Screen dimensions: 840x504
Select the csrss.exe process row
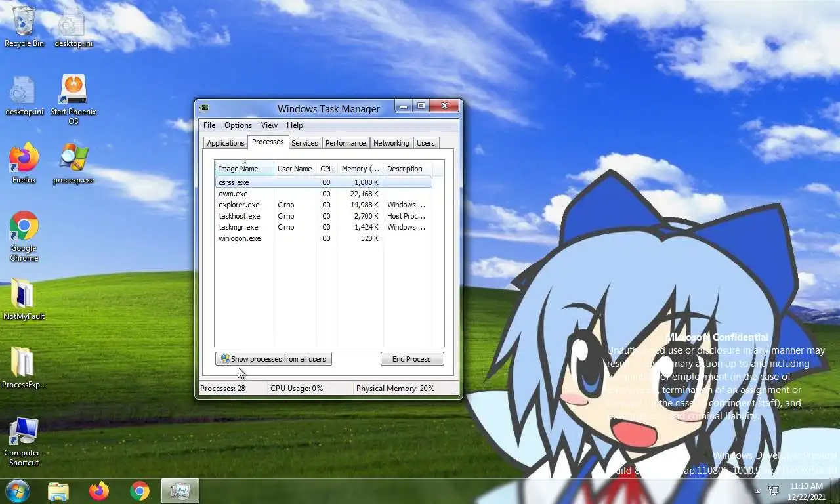click(324, 182)
